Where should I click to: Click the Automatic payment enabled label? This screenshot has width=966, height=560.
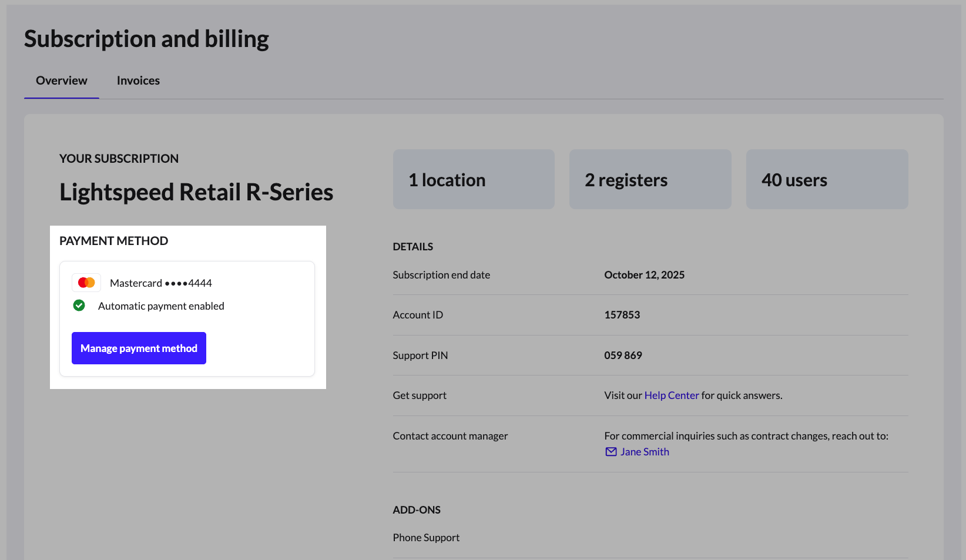[x=161, y=306]
